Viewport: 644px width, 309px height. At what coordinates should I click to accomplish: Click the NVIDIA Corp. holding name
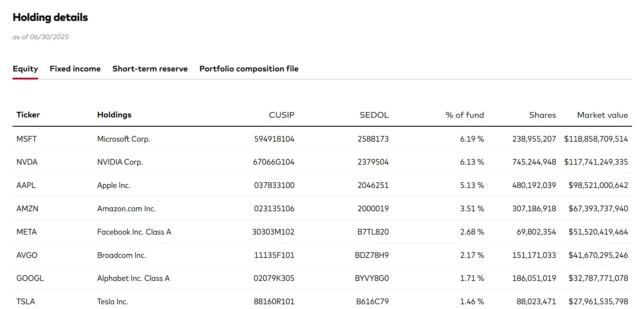120,162
